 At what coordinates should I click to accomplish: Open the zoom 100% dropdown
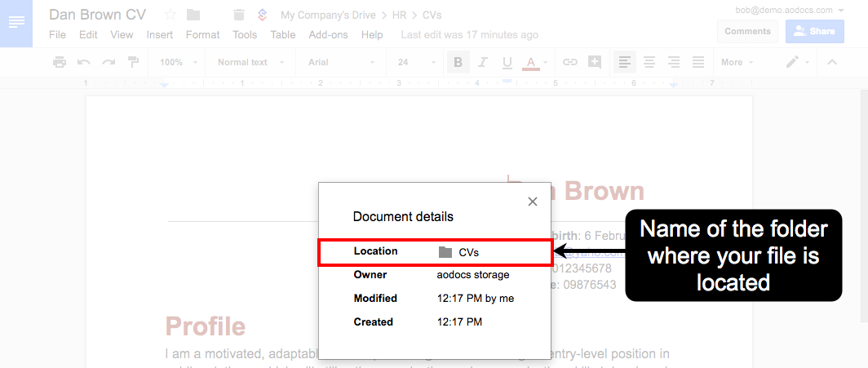[176, 62]
